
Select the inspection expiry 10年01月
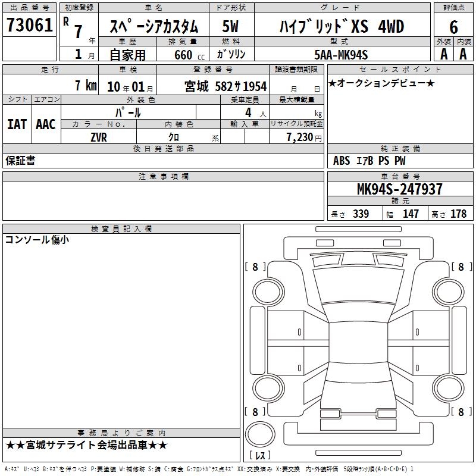pyautogui.click(x=130, y=87)
